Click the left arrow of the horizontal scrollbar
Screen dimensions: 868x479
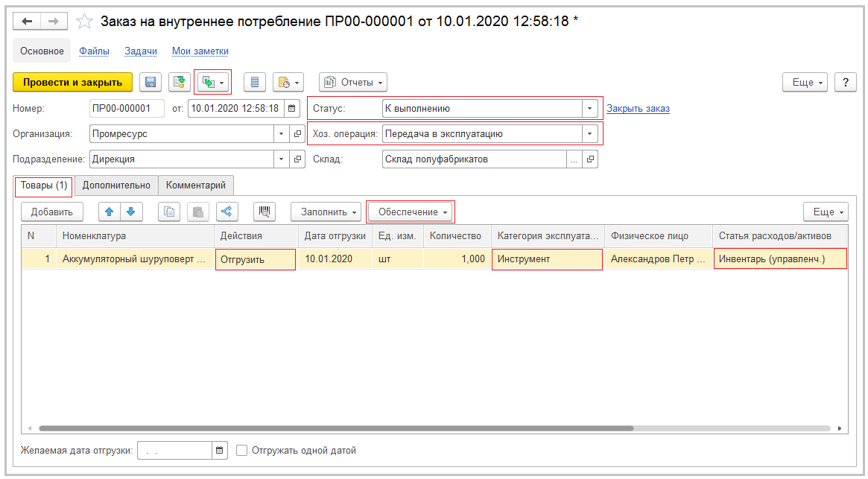pyautogui.click(x=30, y=428)
